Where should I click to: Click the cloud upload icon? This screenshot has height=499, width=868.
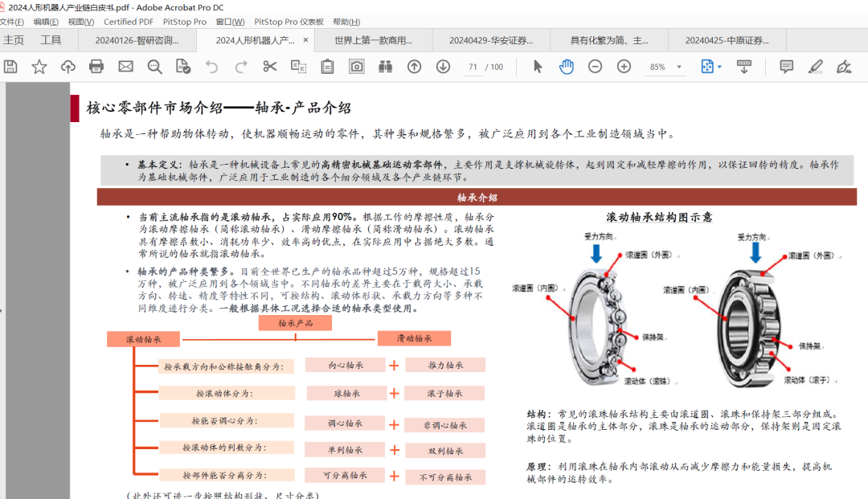(68, 67)
